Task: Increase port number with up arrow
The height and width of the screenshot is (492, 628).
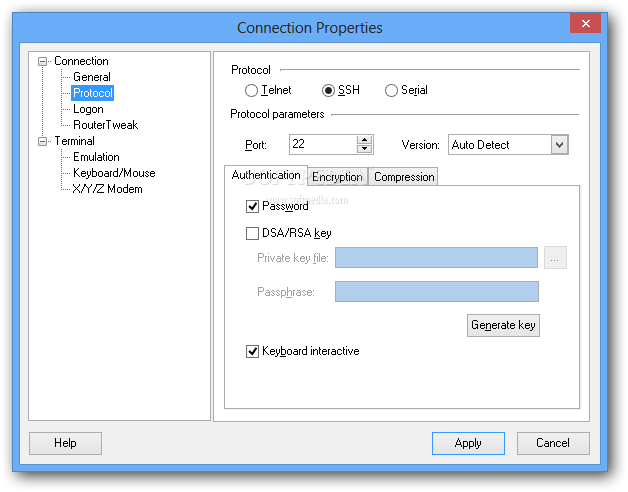Action: pyautogui.click(x=364, y=140)
